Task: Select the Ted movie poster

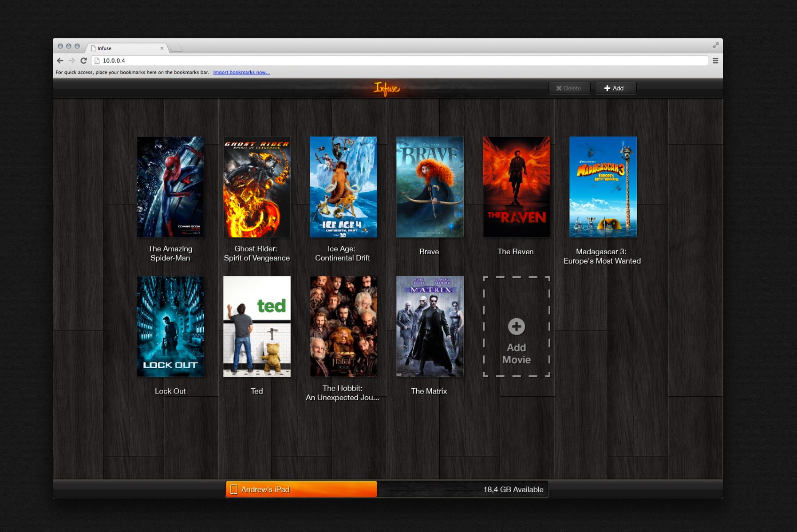Action: click(257, 327)
